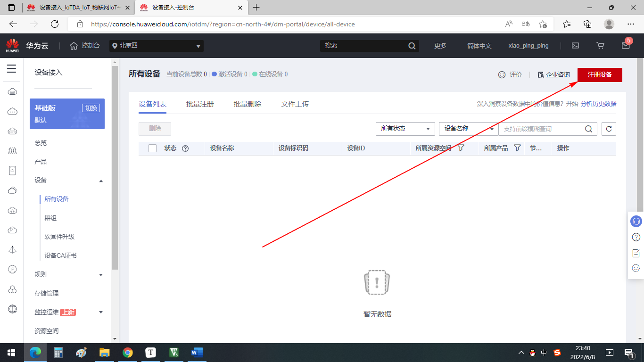Open 更多 in the console header

click(x=440, y=46)
